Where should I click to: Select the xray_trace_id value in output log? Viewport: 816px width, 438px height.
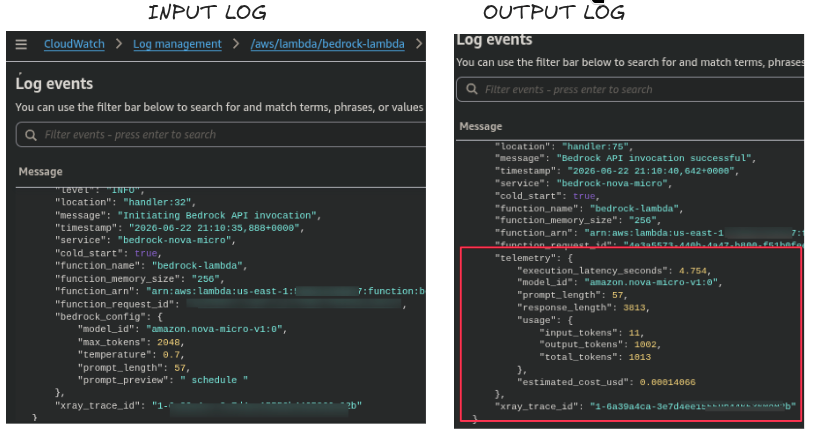[693, 406]
